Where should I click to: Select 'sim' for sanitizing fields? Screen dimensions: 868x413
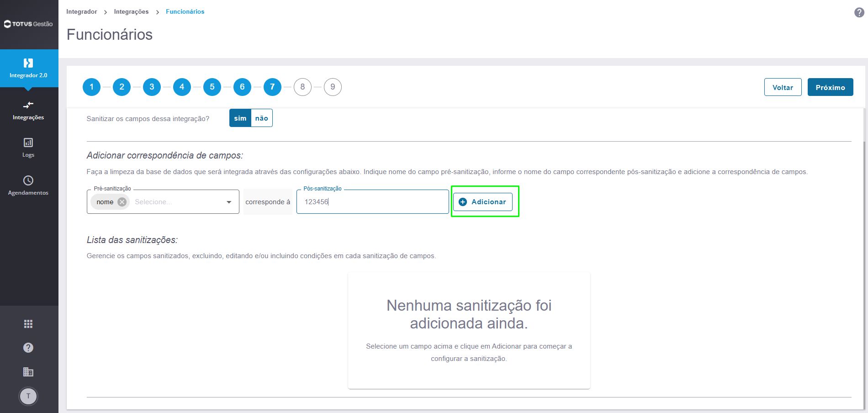click(240, 118)
